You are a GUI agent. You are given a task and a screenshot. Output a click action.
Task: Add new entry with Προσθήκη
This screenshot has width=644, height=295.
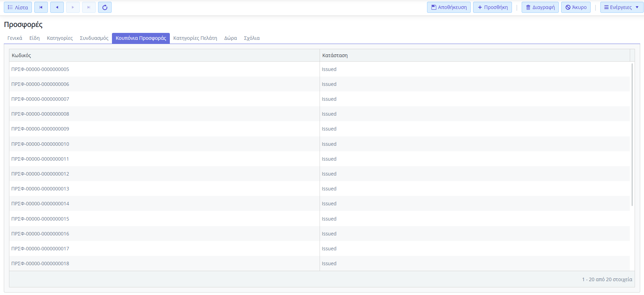tap(492, 7)
